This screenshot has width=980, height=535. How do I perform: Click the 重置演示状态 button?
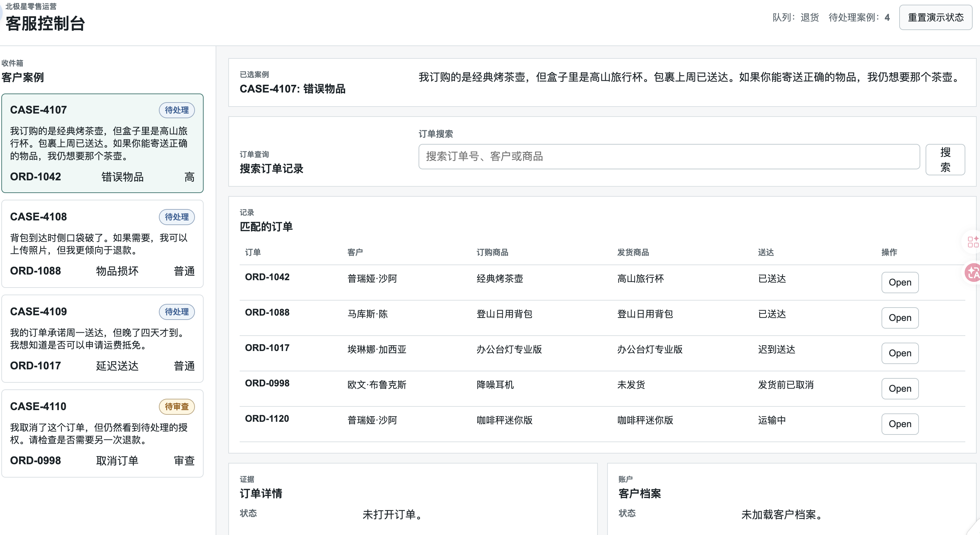click(936, 17)
